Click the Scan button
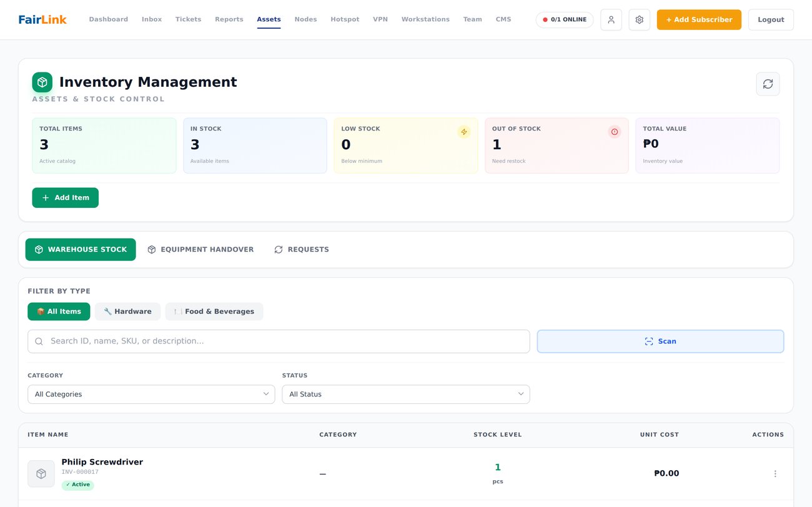 pos(660,342)
